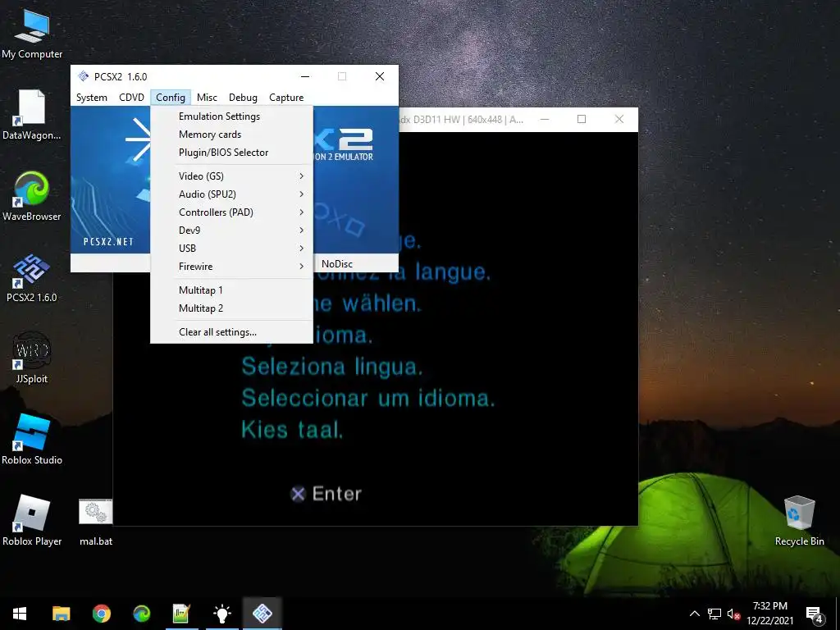Select the Roblox Player desktop shortcut

tap(32, 521)
